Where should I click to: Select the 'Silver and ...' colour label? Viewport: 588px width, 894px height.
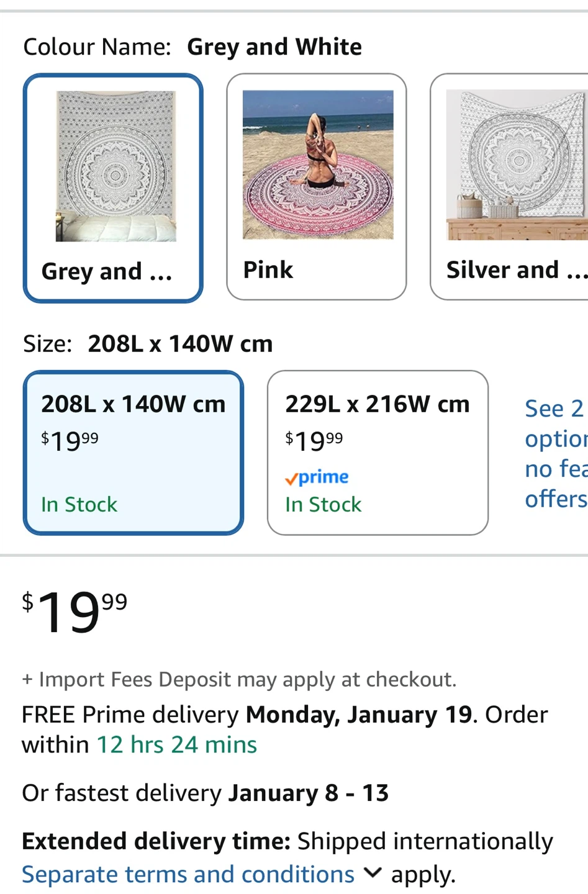click(x=515, y=270)
